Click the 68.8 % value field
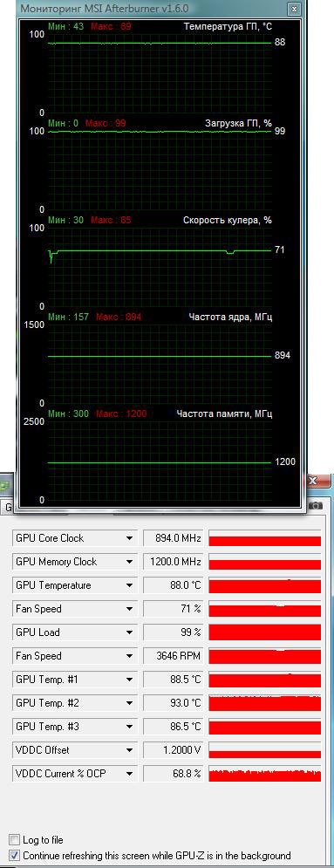The image size is (334, 868). 174,773
